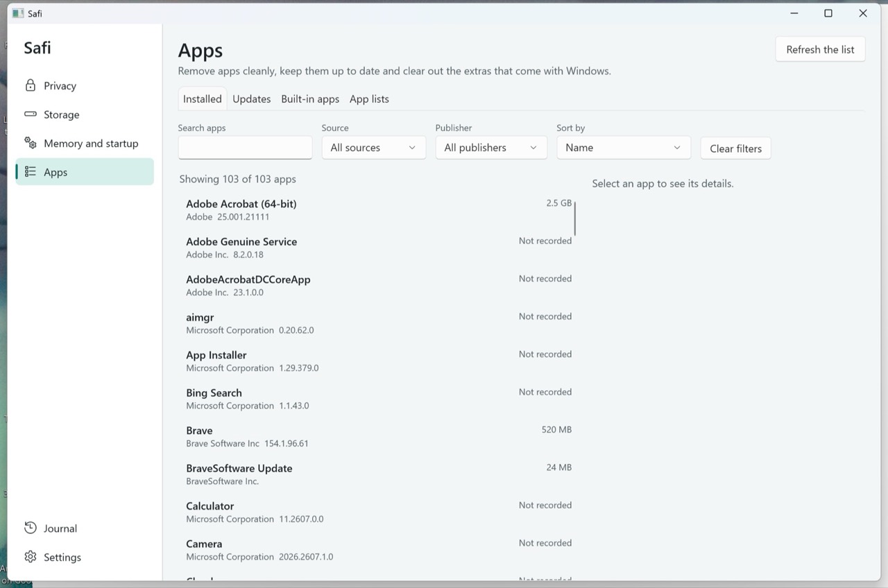Switch to the App lists tab
This screenshot has width=888, height=588.
point(369,99)
